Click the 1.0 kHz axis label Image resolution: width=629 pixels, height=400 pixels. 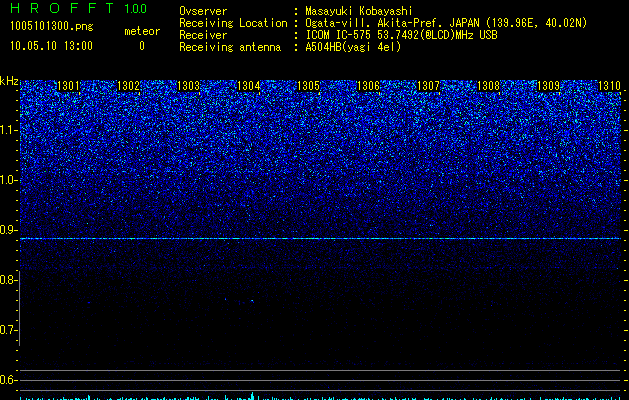pyautogui.click(x=8, y=180)
